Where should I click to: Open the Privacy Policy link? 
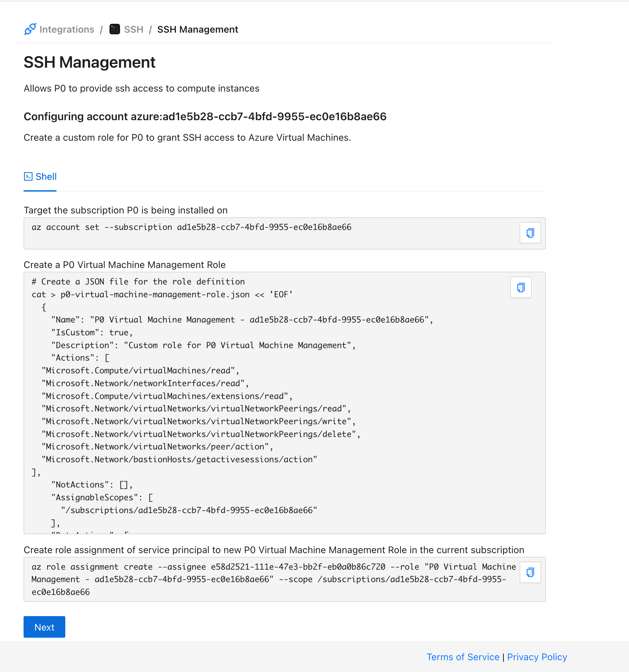pos(537,657)
